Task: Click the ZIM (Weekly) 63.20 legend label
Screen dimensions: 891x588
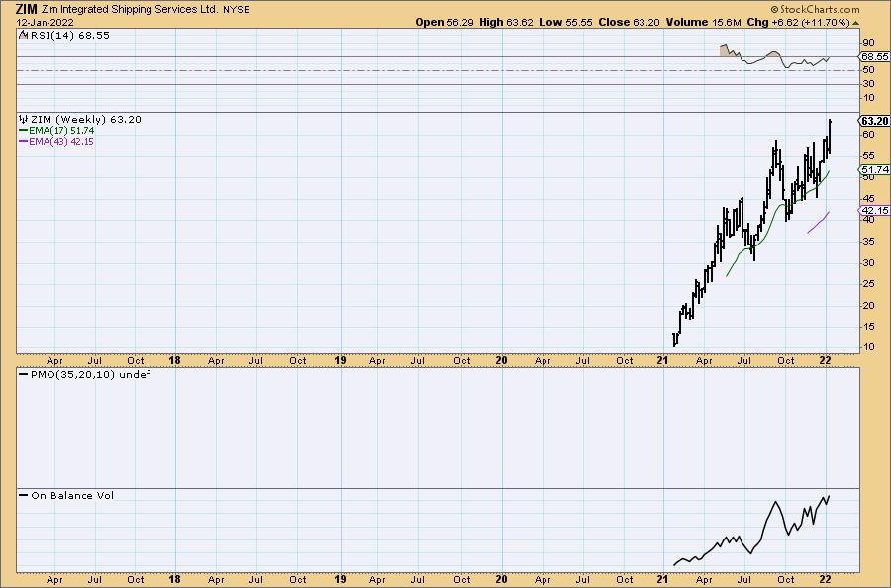Action: (x=85, y=120)
